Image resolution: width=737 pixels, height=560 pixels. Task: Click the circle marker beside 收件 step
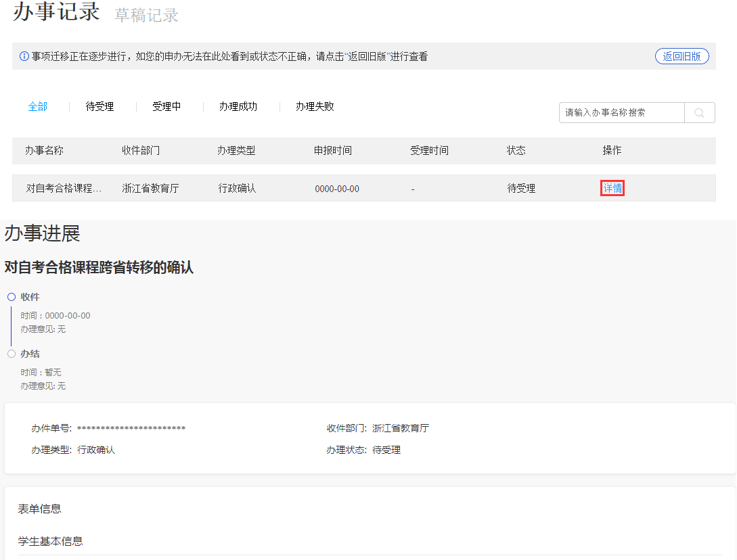(x=11, y=296)
